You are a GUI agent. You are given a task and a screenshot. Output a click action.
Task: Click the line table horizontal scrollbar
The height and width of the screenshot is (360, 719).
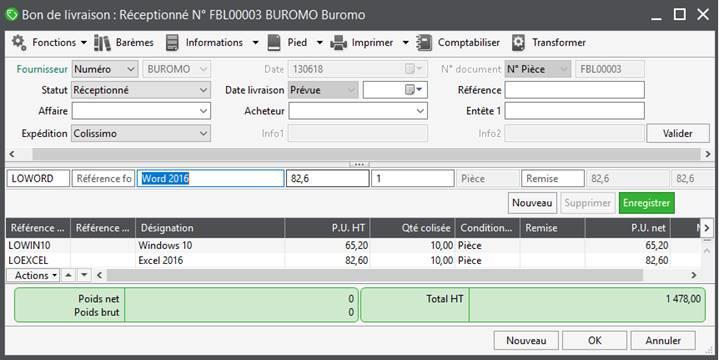375,275
